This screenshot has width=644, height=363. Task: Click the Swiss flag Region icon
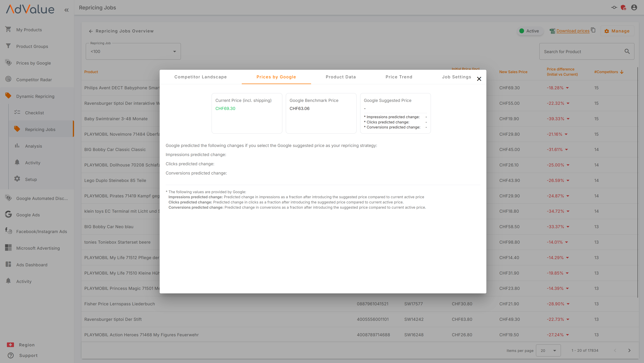[x=10, y=345]
